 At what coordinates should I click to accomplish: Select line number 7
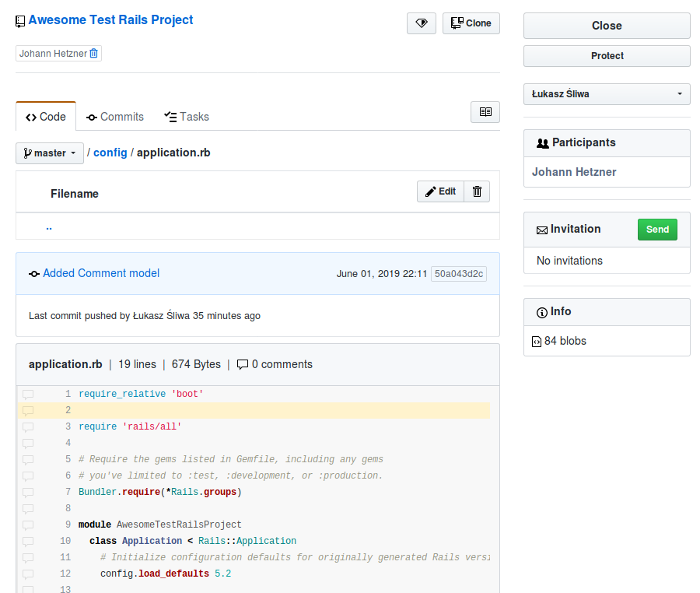pyautogui.click(x=68, y=492)
